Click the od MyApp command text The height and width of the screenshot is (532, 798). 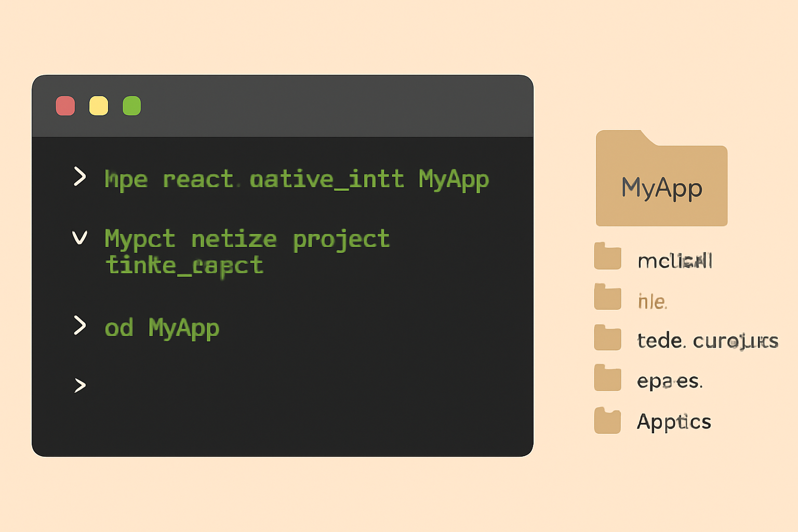(162, 327)
